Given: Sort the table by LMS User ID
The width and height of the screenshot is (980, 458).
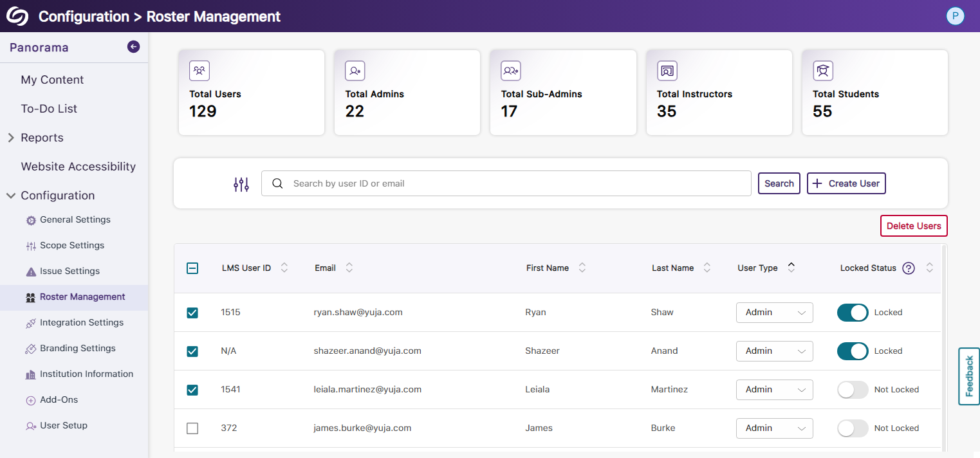Looking at the screenshot, I should click(284, 268).
